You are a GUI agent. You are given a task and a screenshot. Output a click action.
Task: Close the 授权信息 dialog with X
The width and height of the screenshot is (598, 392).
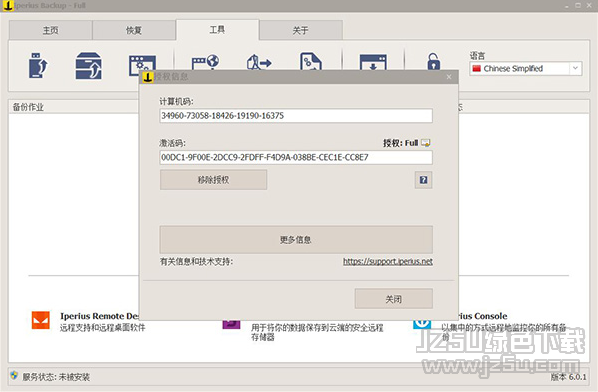tap(449, 77)
